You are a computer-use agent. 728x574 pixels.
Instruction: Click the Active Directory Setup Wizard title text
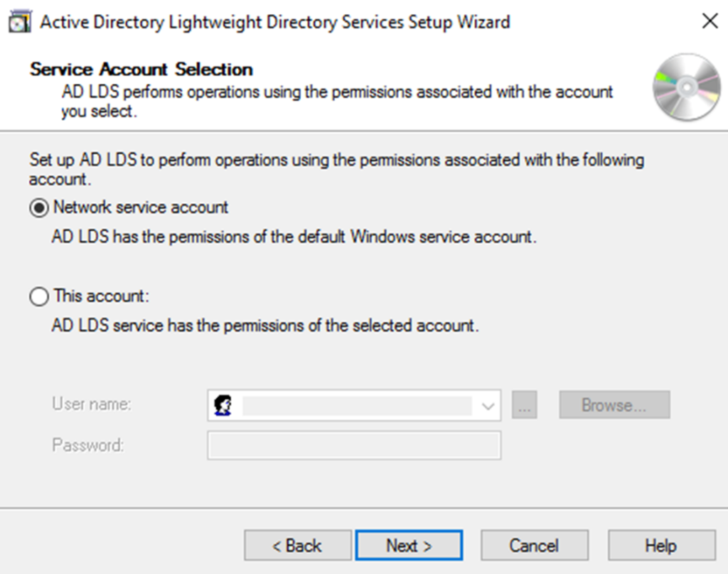pos(274,22)
